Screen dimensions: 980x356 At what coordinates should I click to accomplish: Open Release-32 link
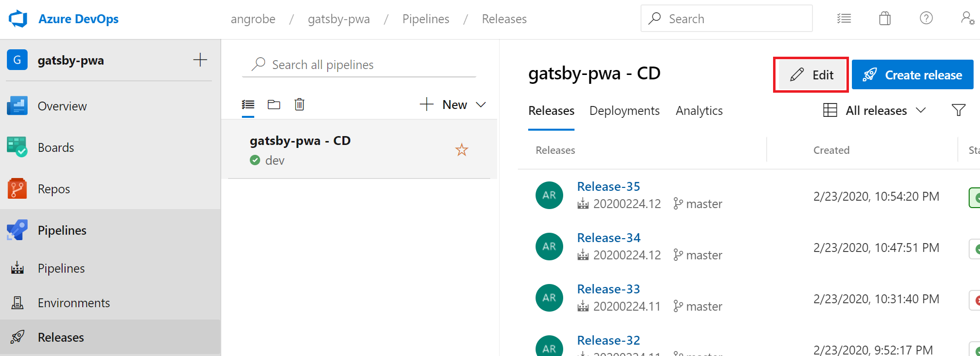pyautogui.click(x=608, y=340)
